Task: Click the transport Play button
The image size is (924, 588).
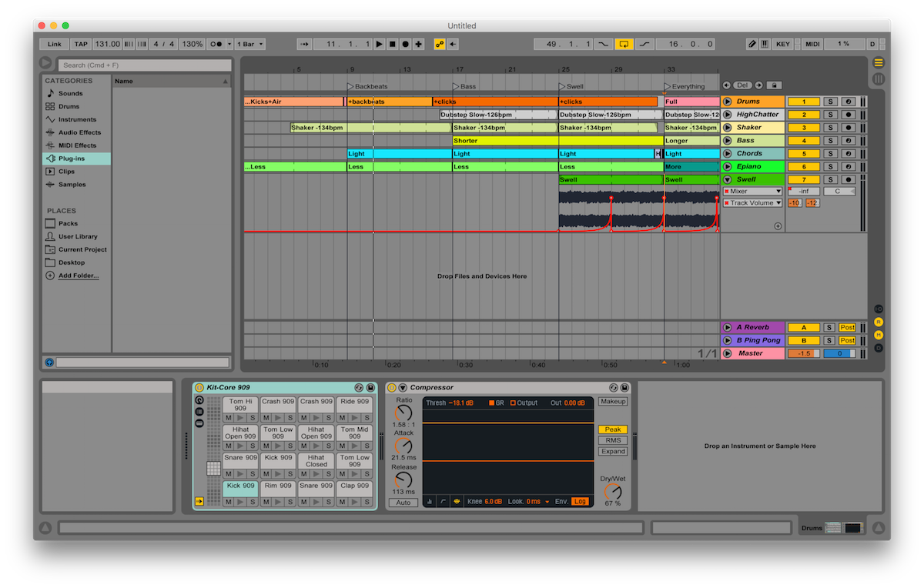Action: 379,44
